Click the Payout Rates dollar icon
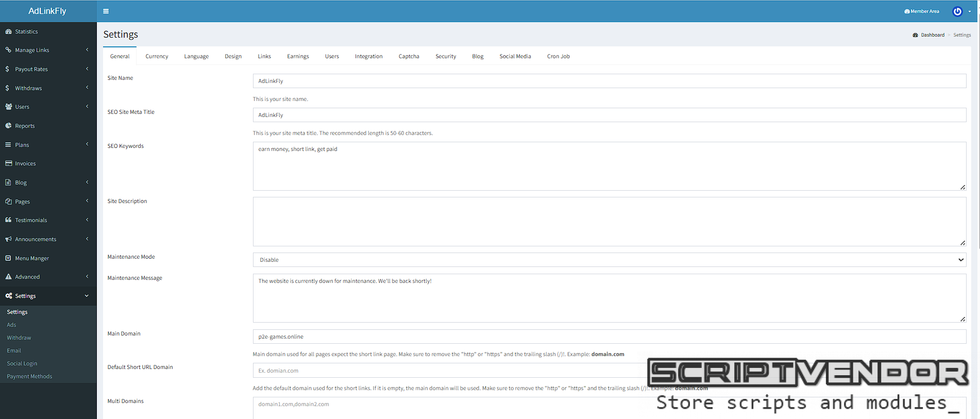Viewport: 980px width, 419px height. coord(7,69)
